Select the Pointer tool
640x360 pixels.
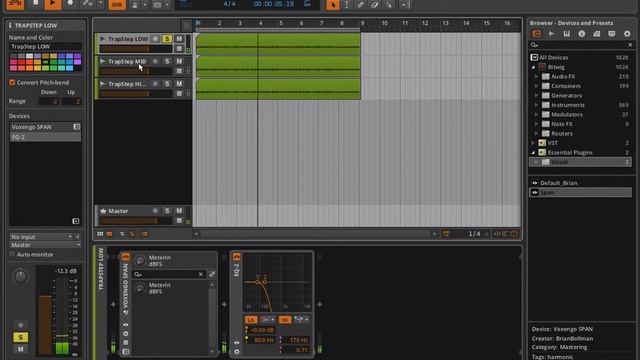click(333, 4)
